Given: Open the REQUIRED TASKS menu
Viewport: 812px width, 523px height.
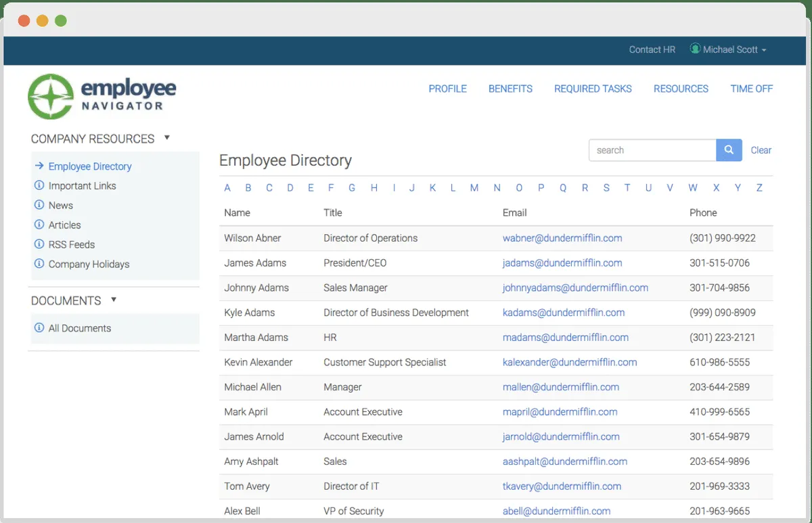Looking at the screenshot, I should point(593,89).
